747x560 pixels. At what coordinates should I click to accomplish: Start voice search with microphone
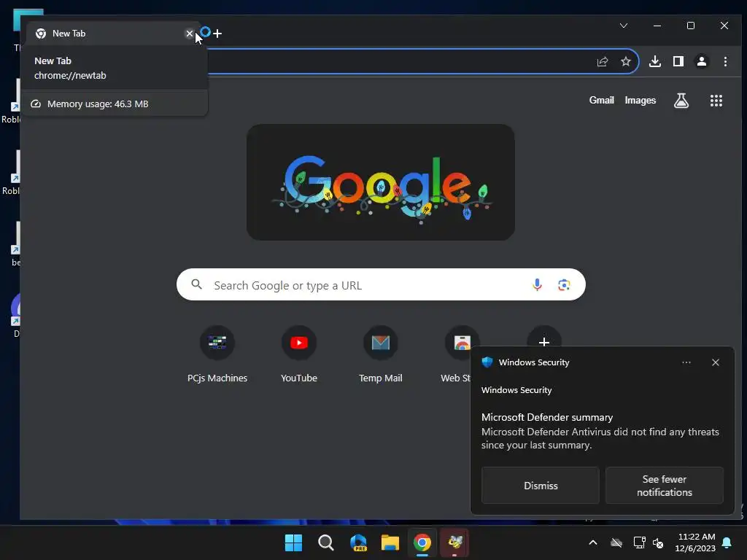click(537, 285)
